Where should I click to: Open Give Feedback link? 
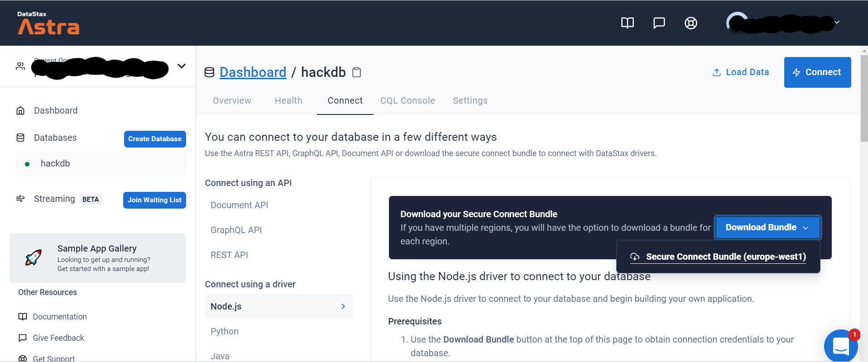58,338
